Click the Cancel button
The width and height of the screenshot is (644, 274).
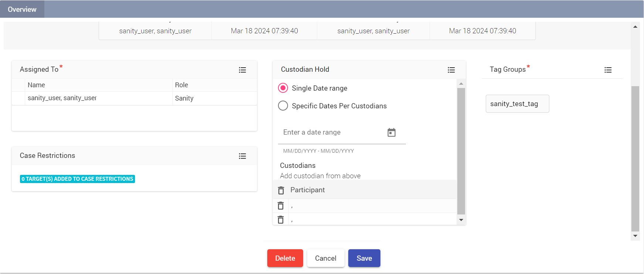[326, 258]
